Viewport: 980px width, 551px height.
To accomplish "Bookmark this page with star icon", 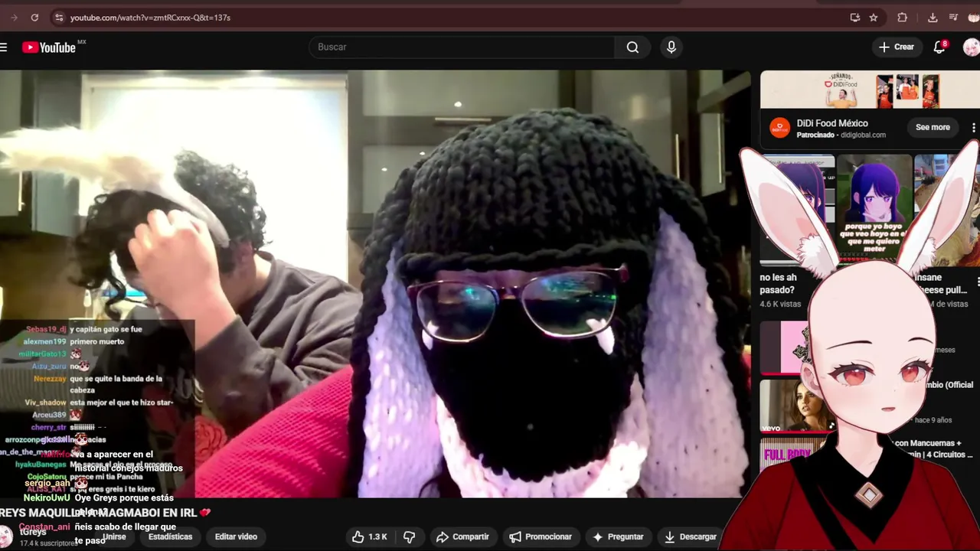I will pyautogui.click(x=874, y=17).
